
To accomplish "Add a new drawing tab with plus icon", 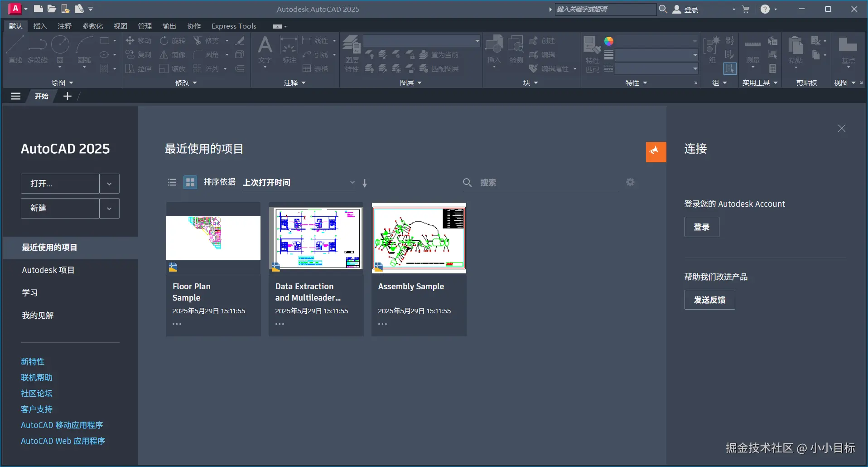I will point(68,96).
